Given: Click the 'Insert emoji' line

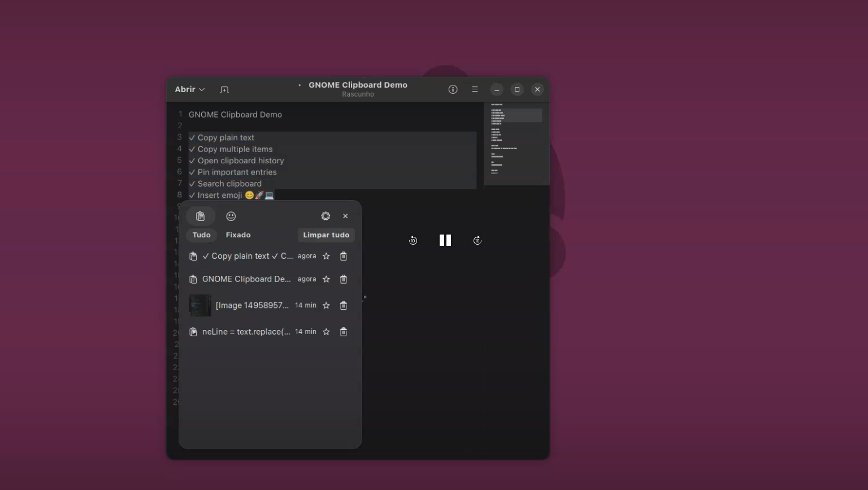Looking at the screenshot, I should click(x=231, y=195).
